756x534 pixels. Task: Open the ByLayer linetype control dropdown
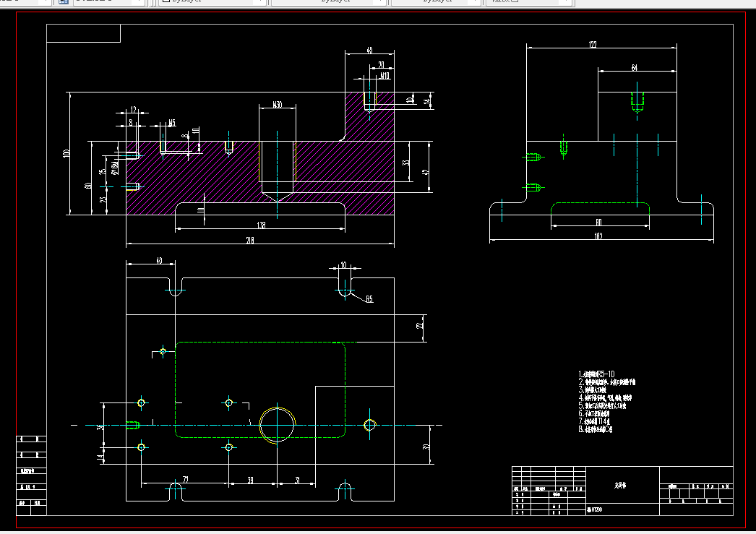pyautogui.click(x=328, y=1)
